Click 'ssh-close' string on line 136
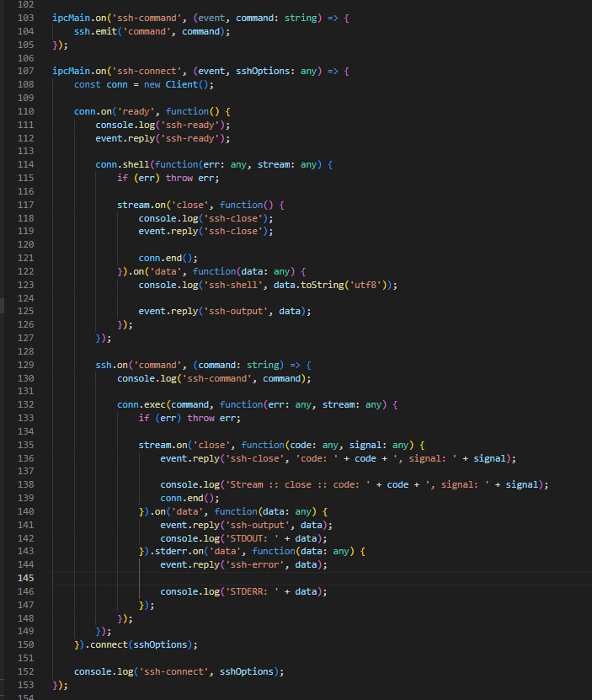The height and width of the screenshot is (700, 592). pos(254,458)
